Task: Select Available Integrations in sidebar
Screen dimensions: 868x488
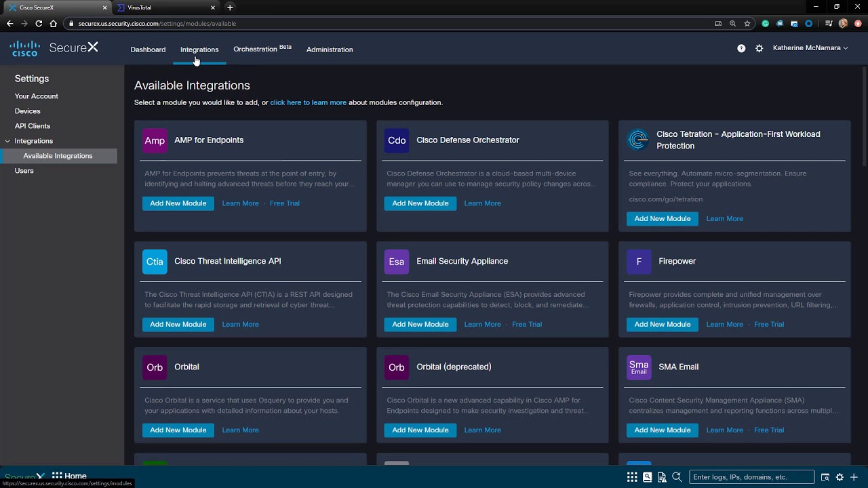Action: tap(58, 156)
